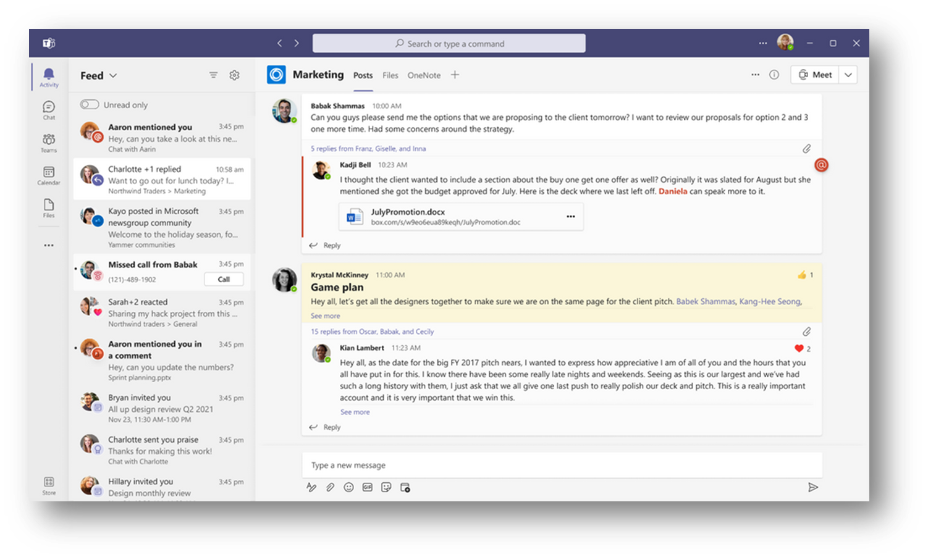Click the attach paperclip below message box
The width and height of the screenshot is (928, 560).
330,488
